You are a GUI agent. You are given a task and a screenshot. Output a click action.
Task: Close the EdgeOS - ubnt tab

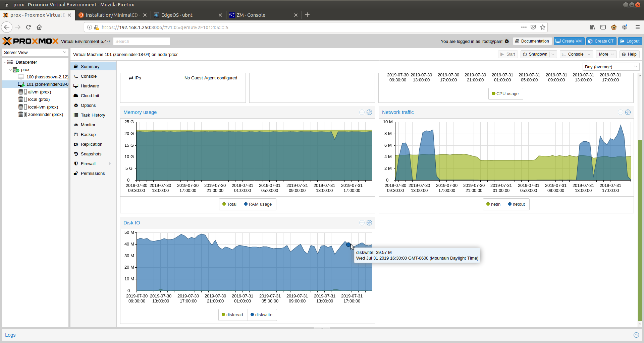pos(220,15)
